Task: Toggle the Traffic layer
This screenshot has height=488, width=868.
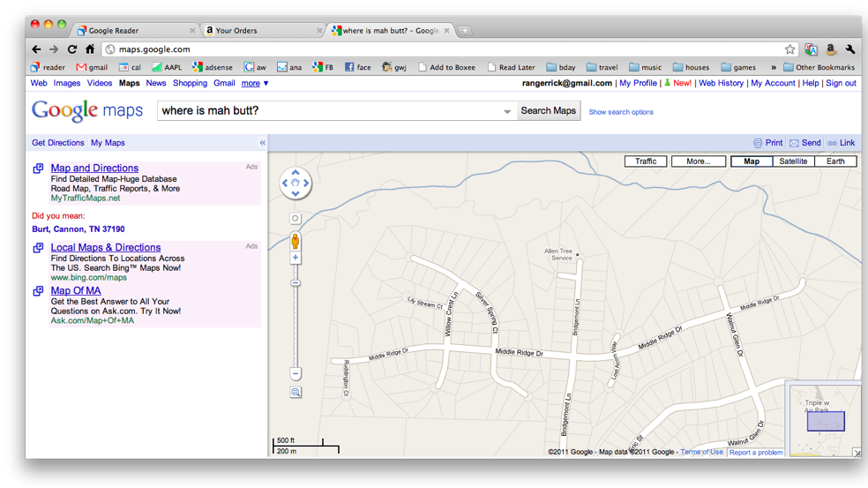Action: click(x=646, y=161)
